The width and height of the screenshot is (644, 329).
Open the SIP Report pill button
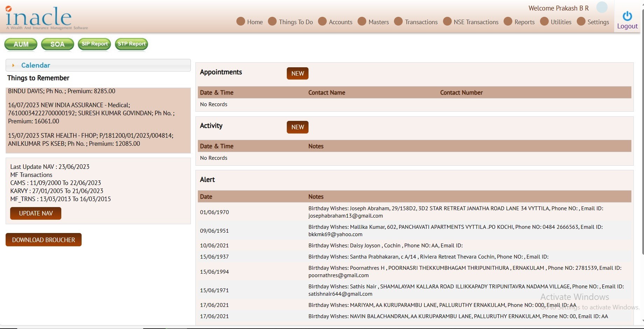(x=95, y=44)
